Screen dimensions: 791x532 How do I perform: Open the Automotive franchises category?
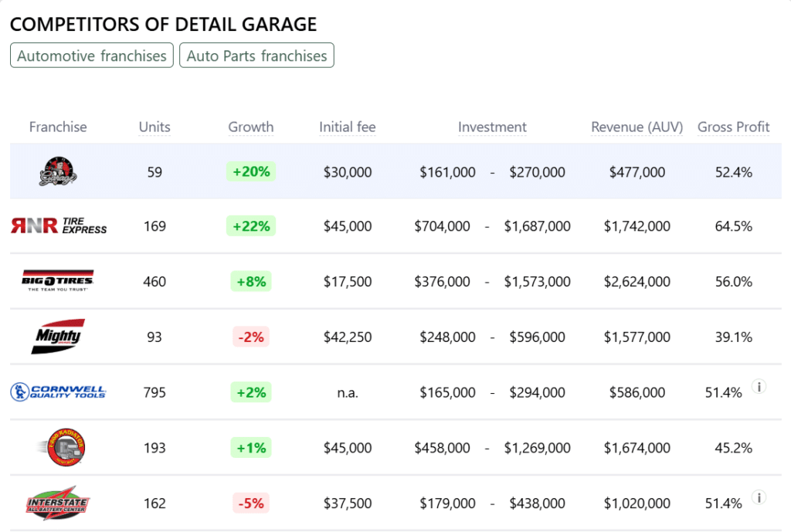(x=92, y=56)
